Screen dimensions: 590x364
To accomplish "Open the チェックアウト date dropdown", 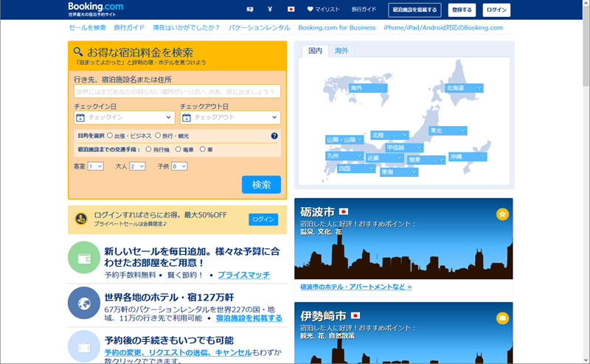I will click(x=230, y=118).
